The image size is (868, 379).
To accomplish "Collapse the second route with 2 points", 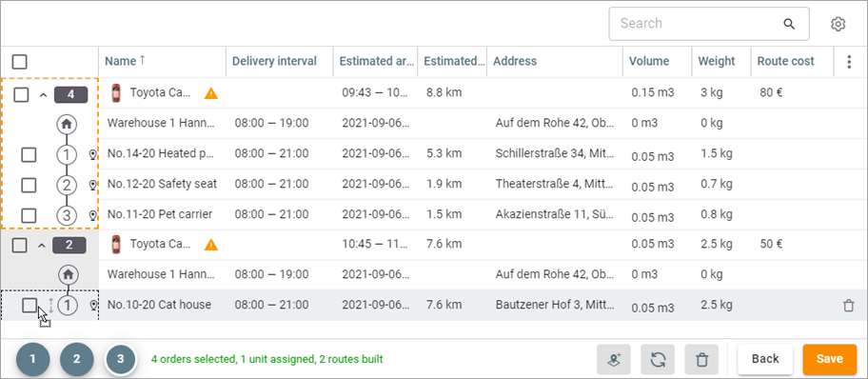I will 42,245.
